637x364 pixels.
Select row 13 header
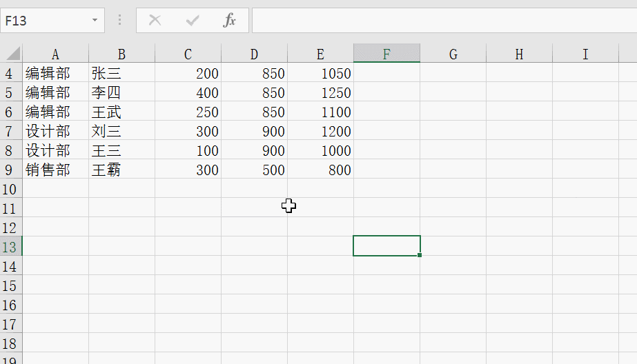coord(10,247)
